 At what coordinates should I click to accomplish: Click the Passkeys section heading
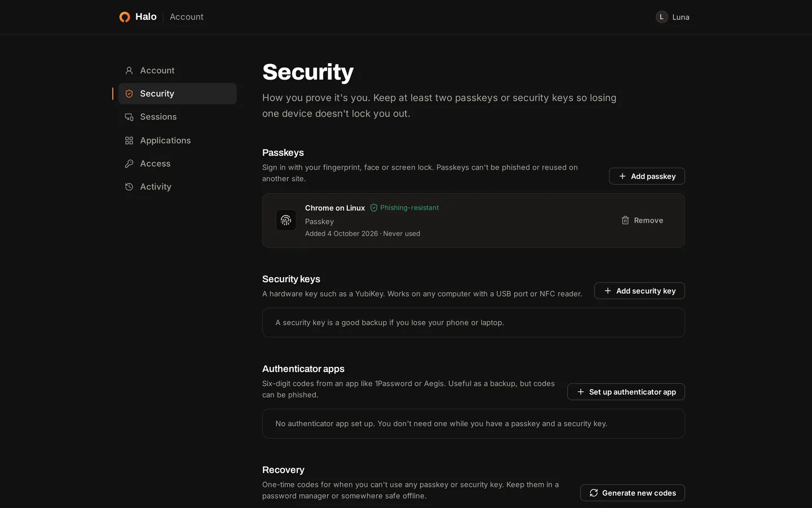point(283,152)
